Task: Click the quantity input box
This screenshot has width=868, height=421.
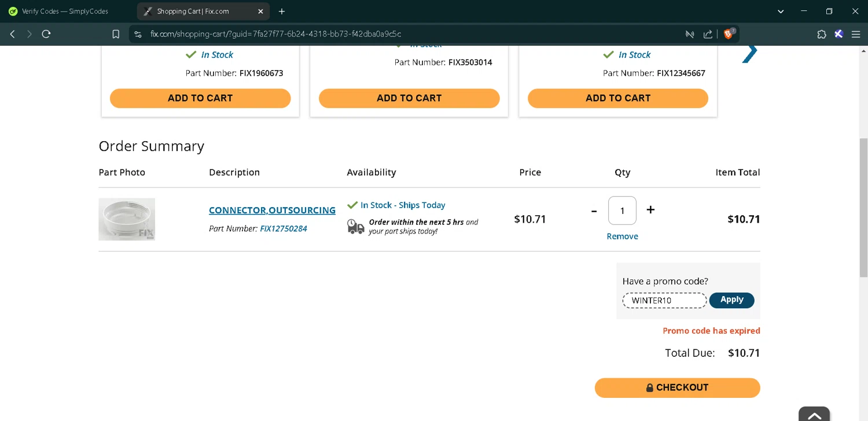Action: 622,211
